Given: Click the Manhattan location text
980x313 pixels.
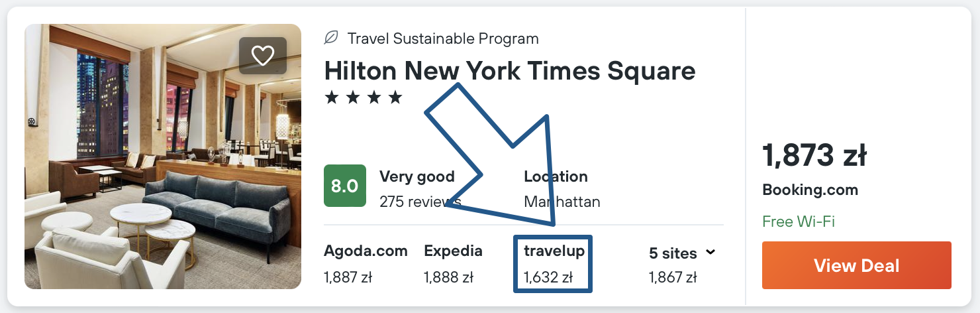Looking at the screenshot, I should (562, 202).
